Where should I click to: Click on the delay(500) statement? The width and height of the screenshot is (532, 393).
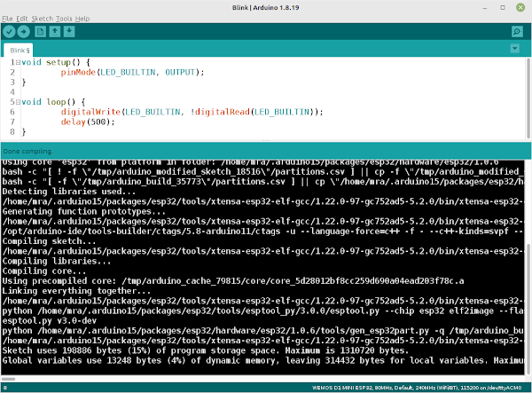tap(88, 122)
